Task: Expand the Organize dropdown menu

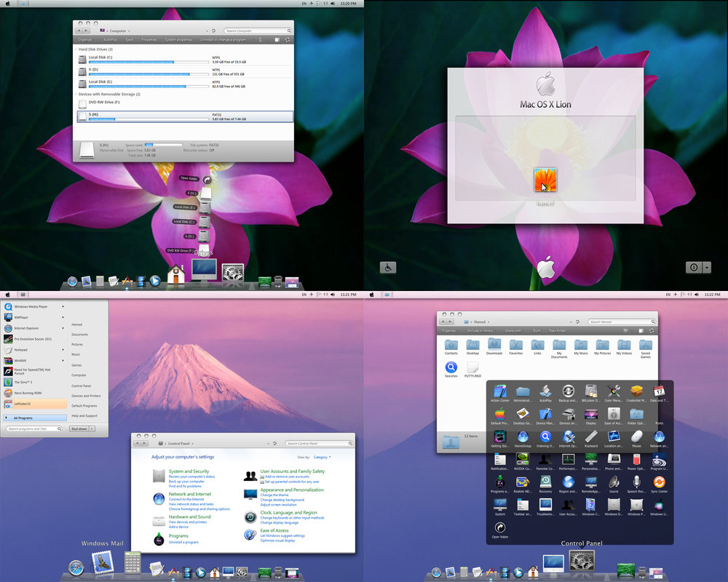Action: pos(84,39)
